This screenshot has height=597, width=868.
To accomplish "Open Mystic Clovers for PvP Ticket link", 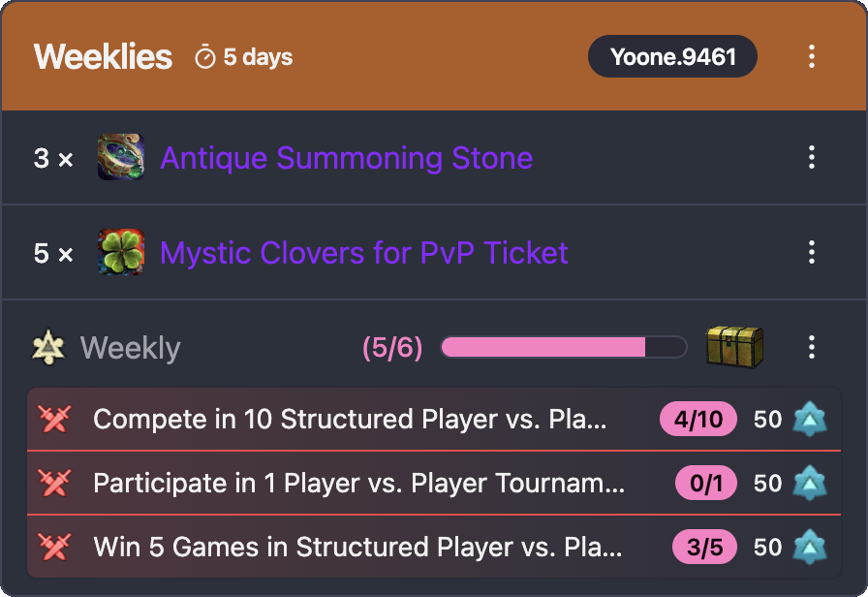I will [x=363, y=253].
